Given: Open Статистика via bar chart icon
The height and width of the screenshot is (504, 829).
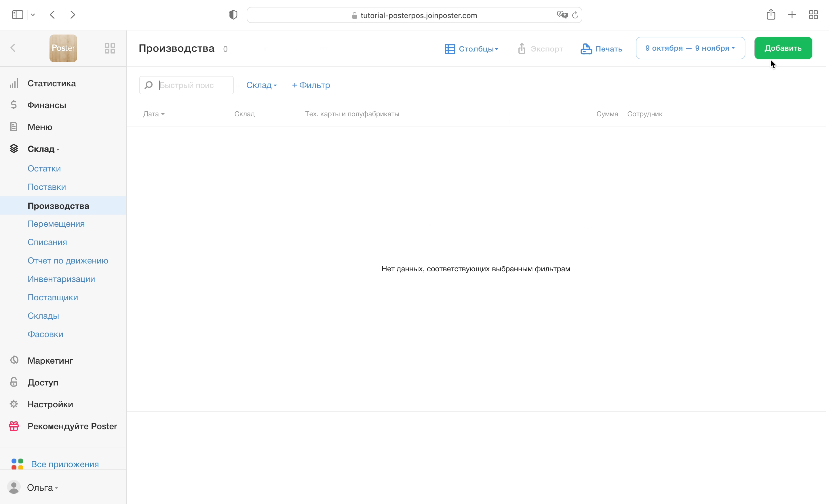Looking at the screenshot, I should pyautogui.click(x=14, y=83).
